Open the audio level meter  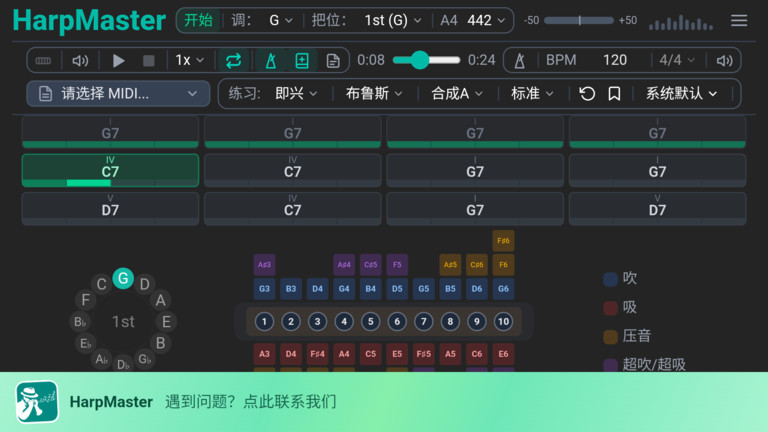681,23
